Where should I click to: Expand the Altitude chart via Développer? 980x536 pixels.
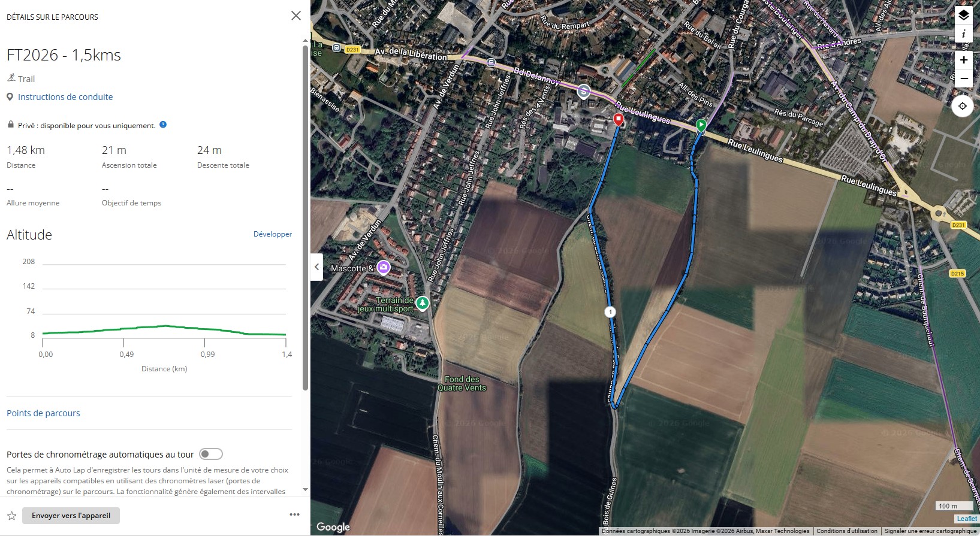272,234
